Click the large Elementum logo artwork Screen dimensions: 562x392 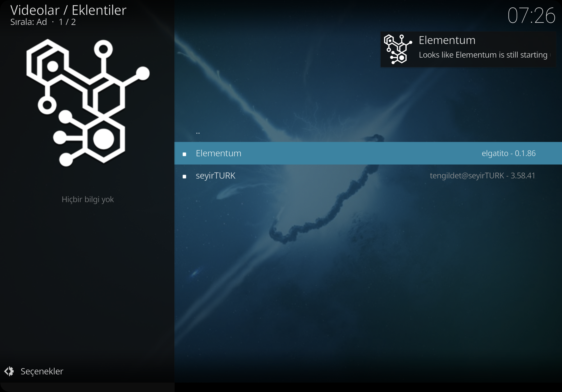click(88, 103)
